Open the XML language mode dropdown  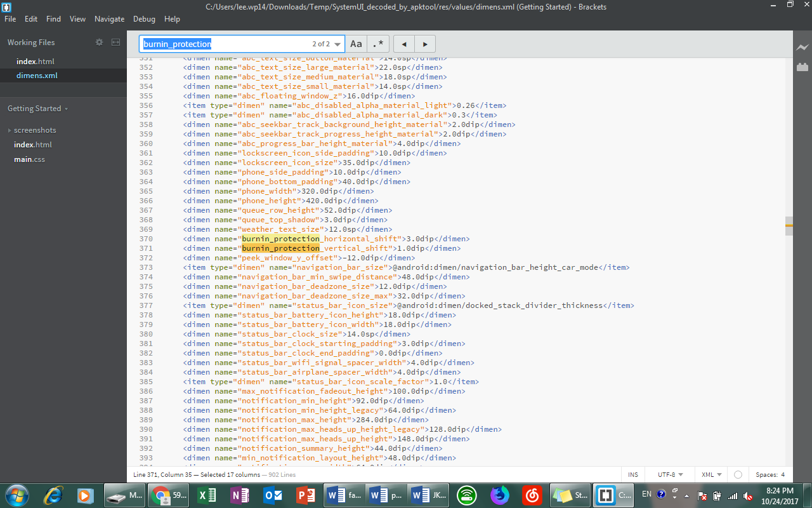711,474
